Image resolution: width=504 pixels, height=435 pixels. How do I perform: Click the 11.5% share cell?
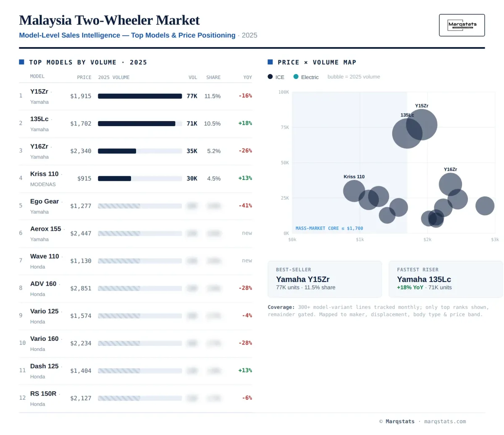[x=213, y=96]
